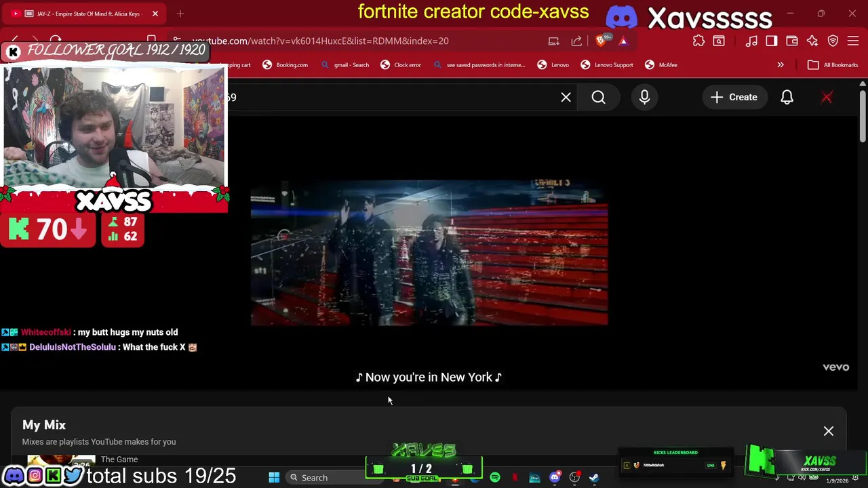Screen dimensions: 868x488
Task: Toggle the browser sidebar panel icon
Action: tap(772, 41)
